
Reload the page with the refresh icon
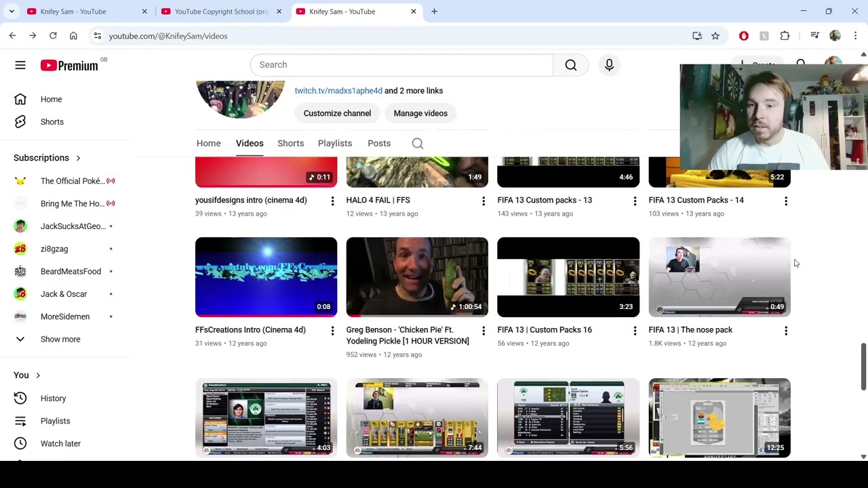(53, 36)
